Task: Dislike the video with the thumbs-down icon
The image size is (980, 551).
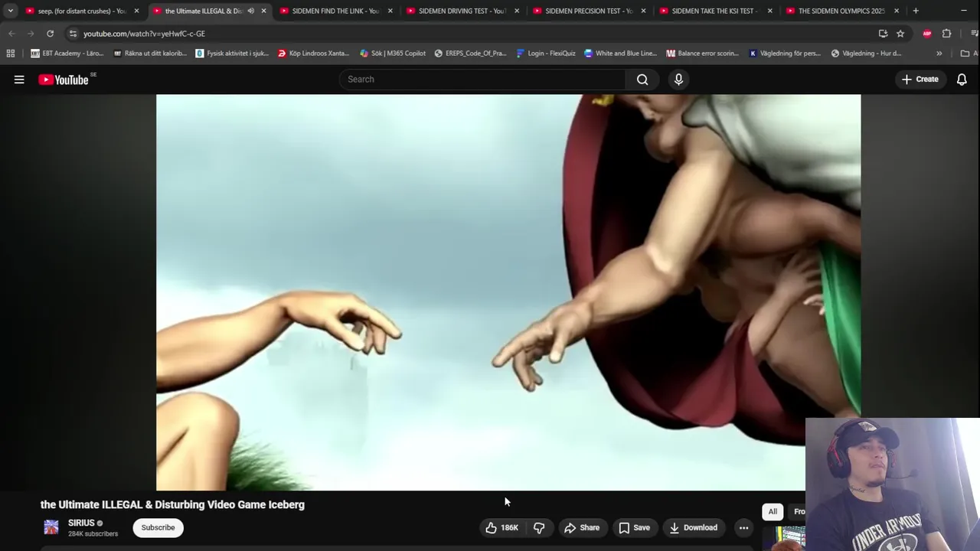Action: 539,527
